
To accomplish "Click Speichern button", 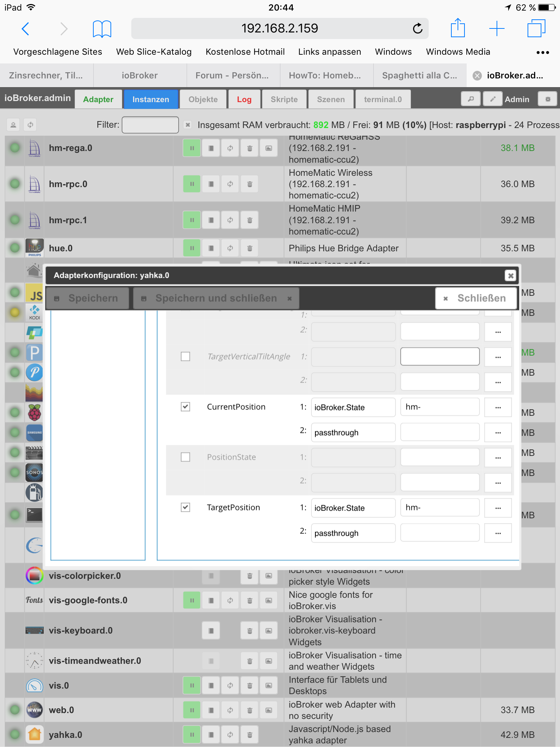I will [87, 298].
